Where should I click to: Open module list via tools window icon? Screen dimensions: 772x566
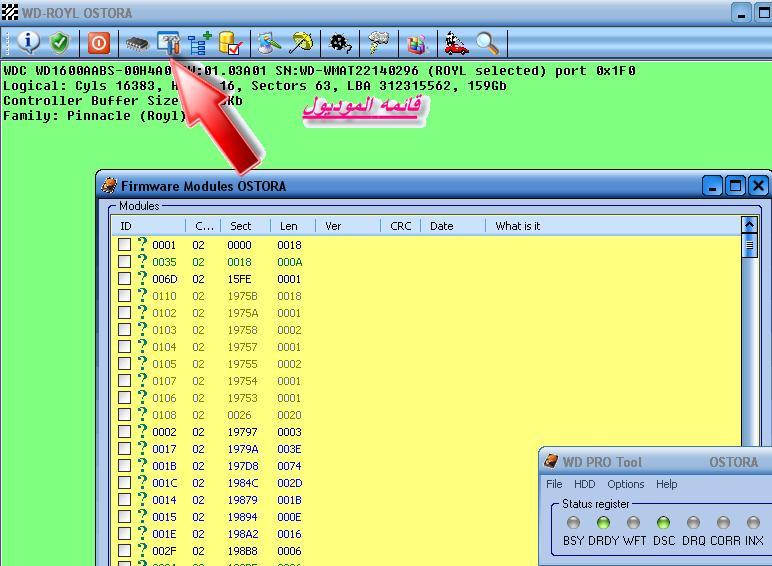pos(168,43)
